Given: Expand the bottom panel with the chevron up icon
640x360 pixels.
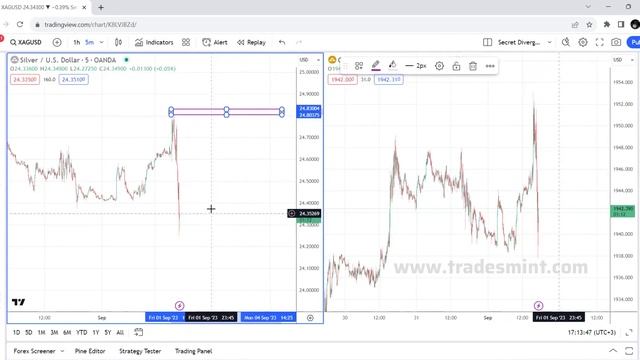Looking at the screenshot, I should 613,351.
